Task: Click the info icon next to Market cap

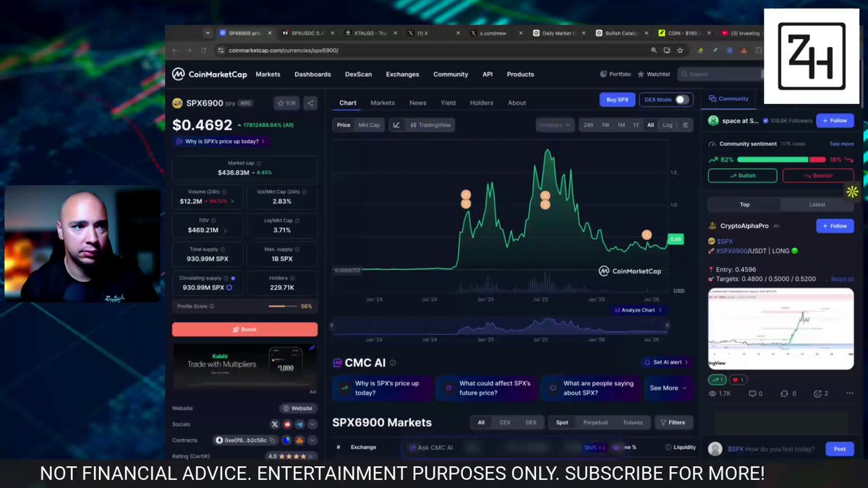Action: pos(259,163)
